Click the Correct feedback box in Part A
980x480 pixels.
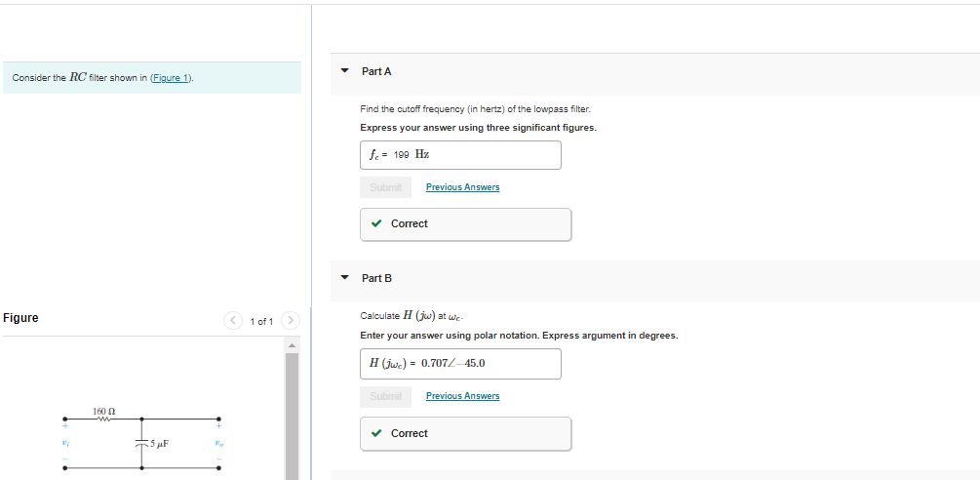click(466, 224)
